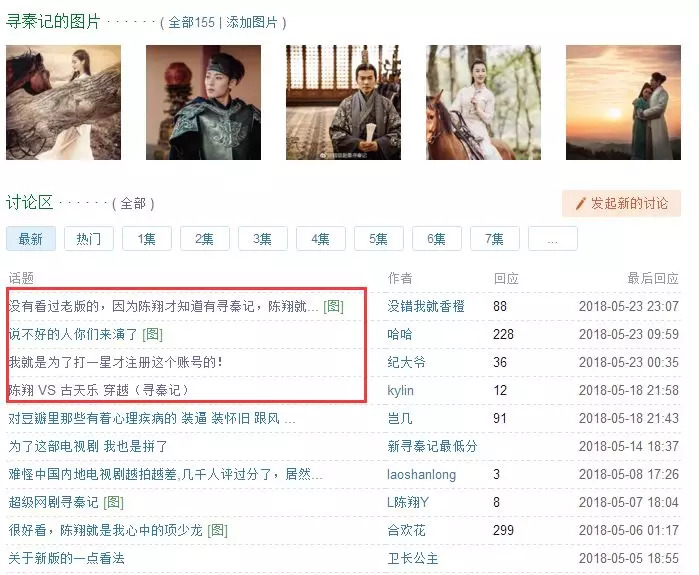Screen dimensions: 699x575
Task: Select the 7集 episode tab
Action: coord(494,239)
